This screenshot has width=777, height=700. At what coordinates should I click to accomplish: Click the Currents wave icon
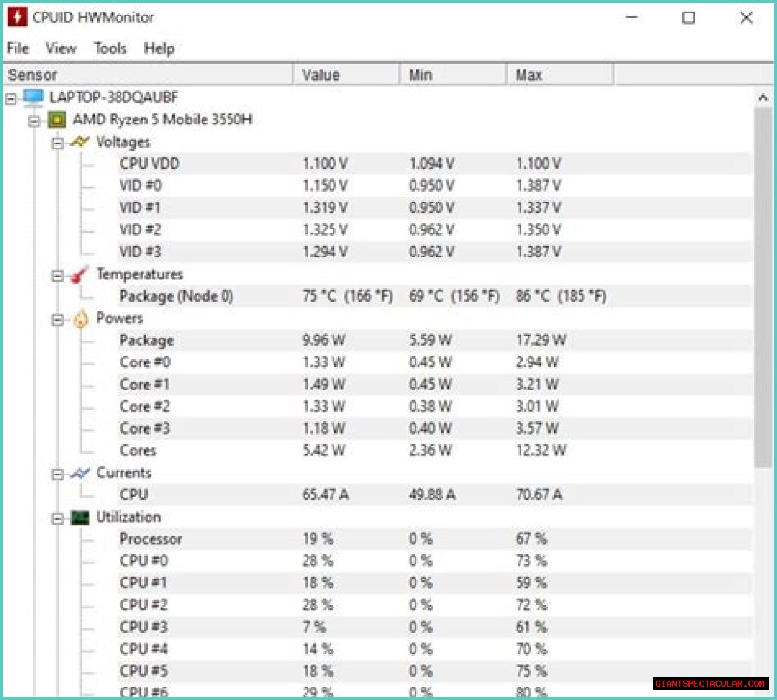point(80,474)
